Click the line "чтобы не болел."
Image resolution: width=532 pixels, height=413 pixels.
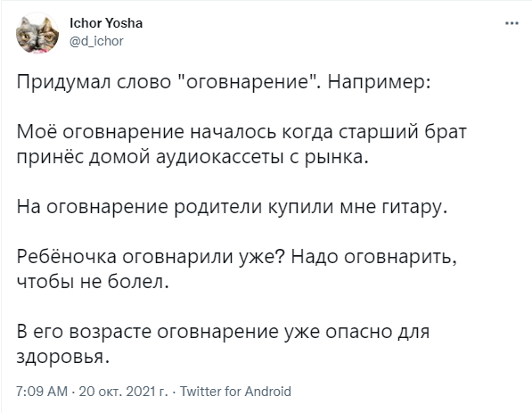pos(93,282)
